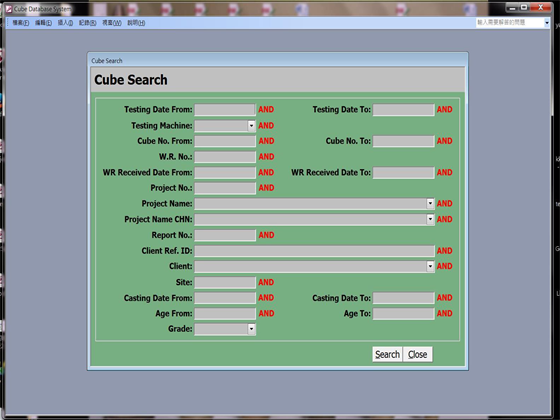Image resolution: width=560 pixels, height=420 pixels.
Task: Click the 'Grade:' label
Action: tap(180, 329)
